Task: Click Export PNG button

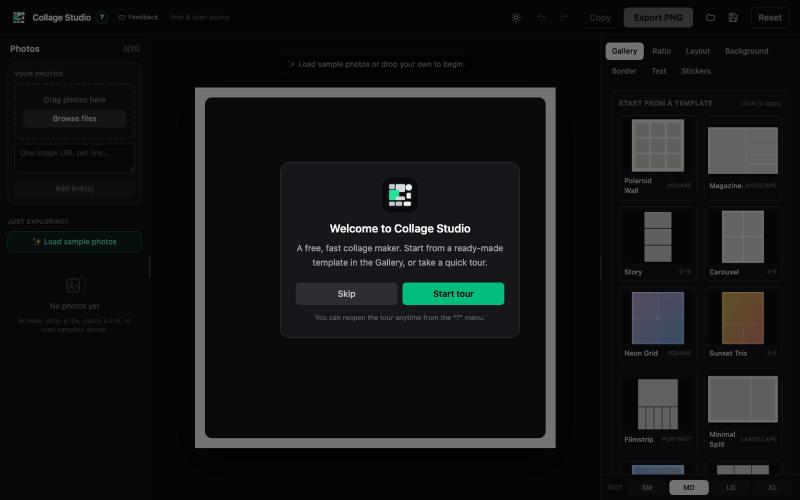Action: pyautogui.click(x=658, y=17)
